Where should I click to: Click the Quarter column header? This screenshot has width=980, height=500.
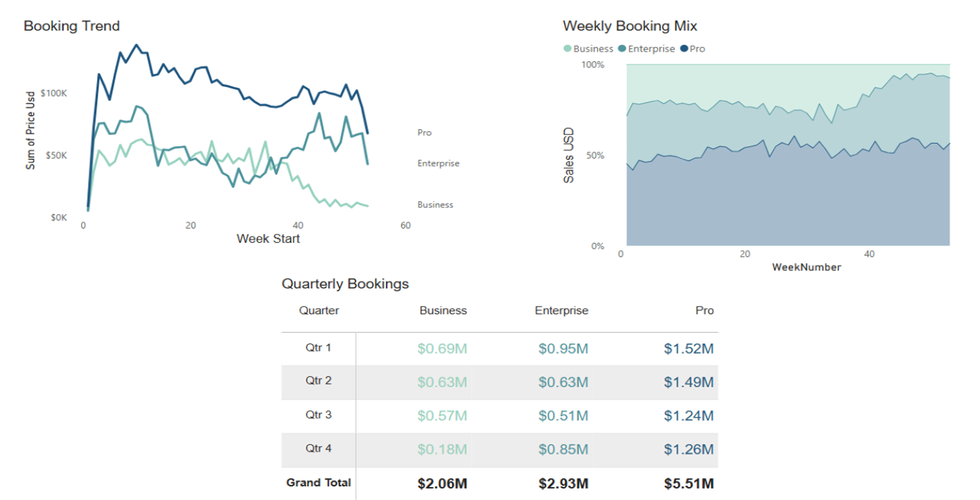pos(318,311)
